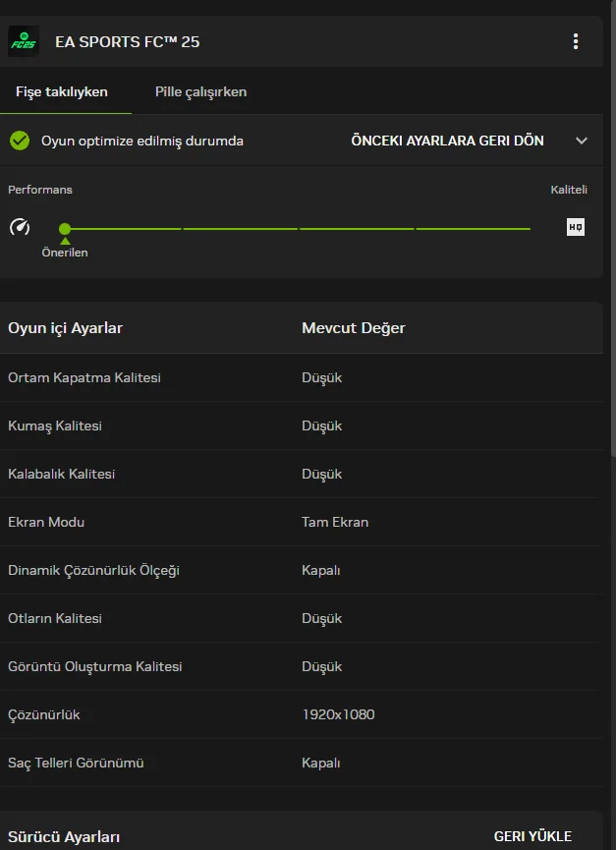Click 'Oyun optimize edilmiş durumda' text
The height and width of the screenshot is (850, 616).
[142, 141]
